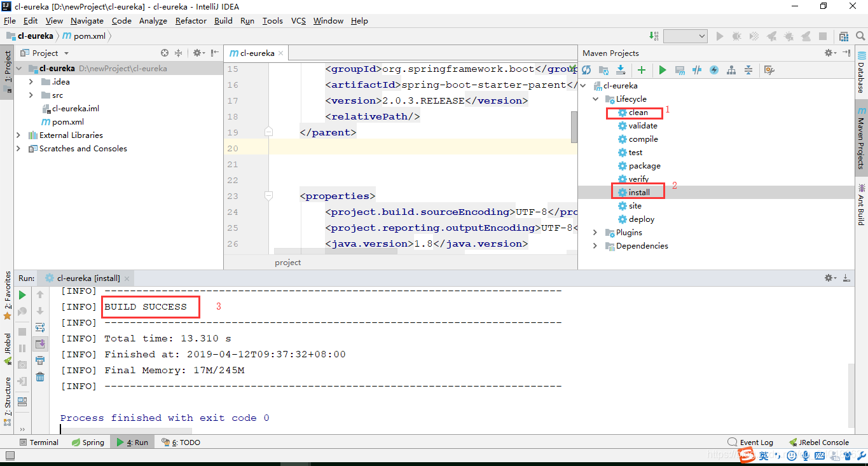Screen dimensions: 868x466
Task: Run Maven build green arrow
Action: pos(663,70)
